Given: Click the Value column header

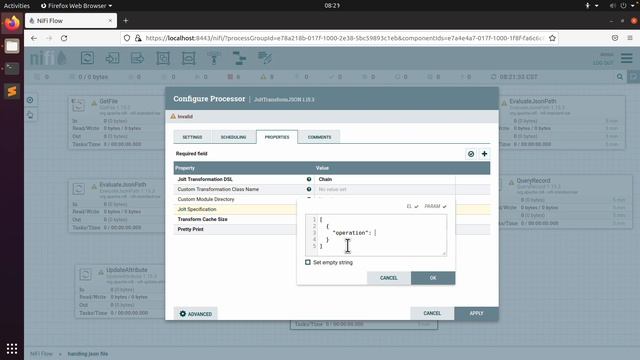Looking at the screenshot, I should pyautogui.click(x=322, y=168).
